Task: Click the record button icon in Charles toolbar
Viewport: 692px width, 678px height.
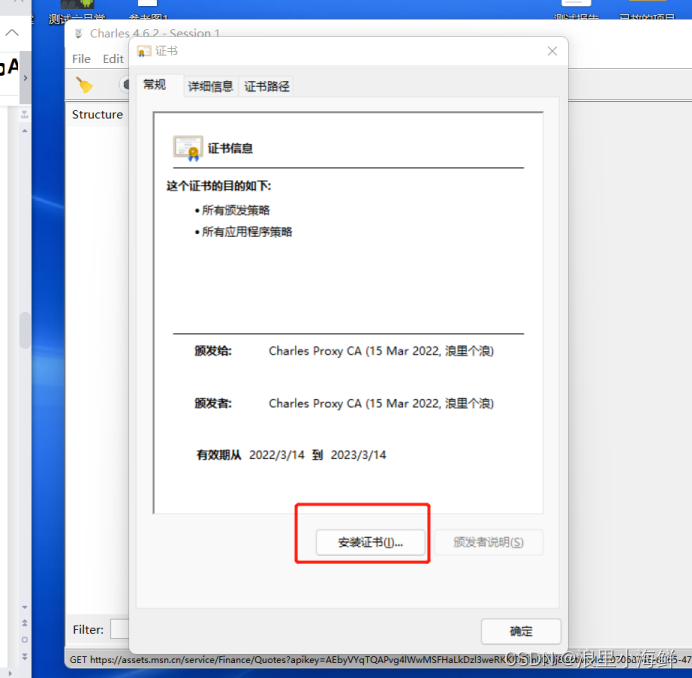Action: [x=126, y=84]
